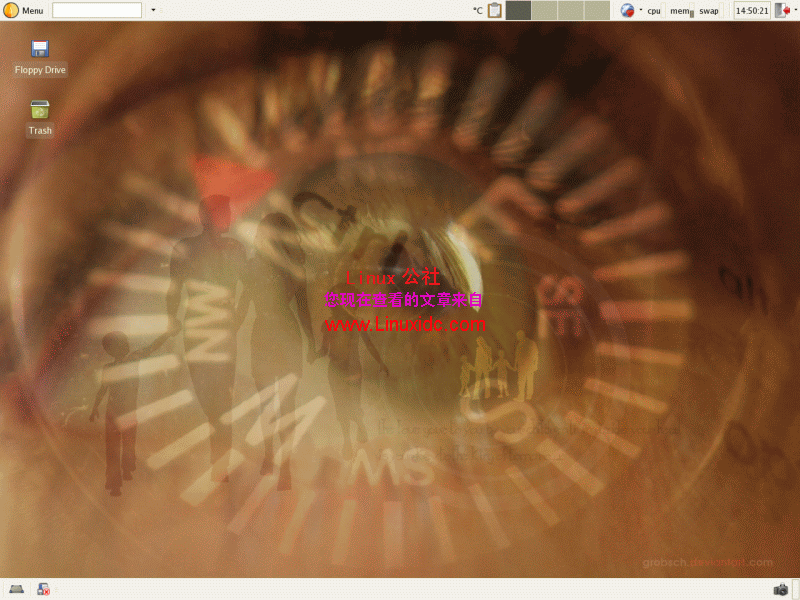
Task: Expand the far-right panel dropdown arrow
Action: click(796, 9)
